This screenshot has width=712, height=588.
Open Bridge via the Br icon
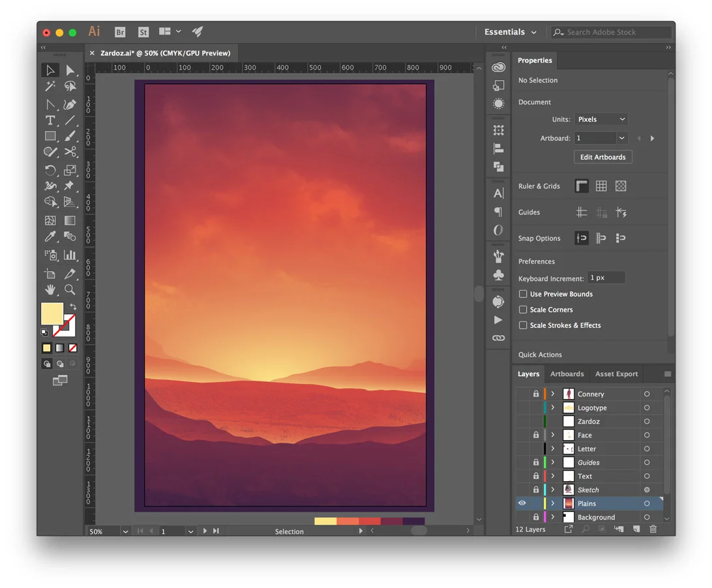(x=120, y=32)
